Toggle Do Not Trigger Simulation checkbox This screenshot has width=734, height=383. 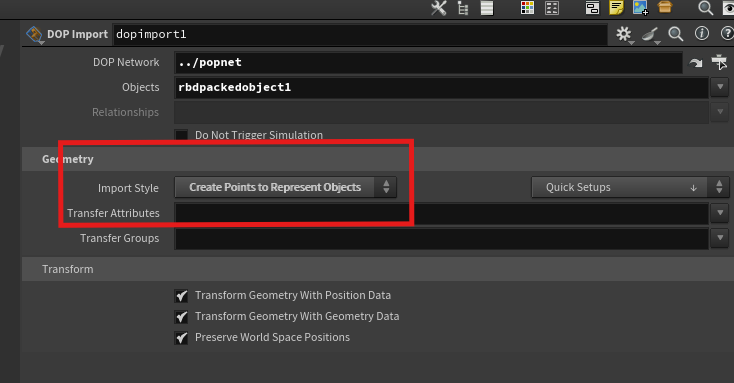[x=181, y=135]
